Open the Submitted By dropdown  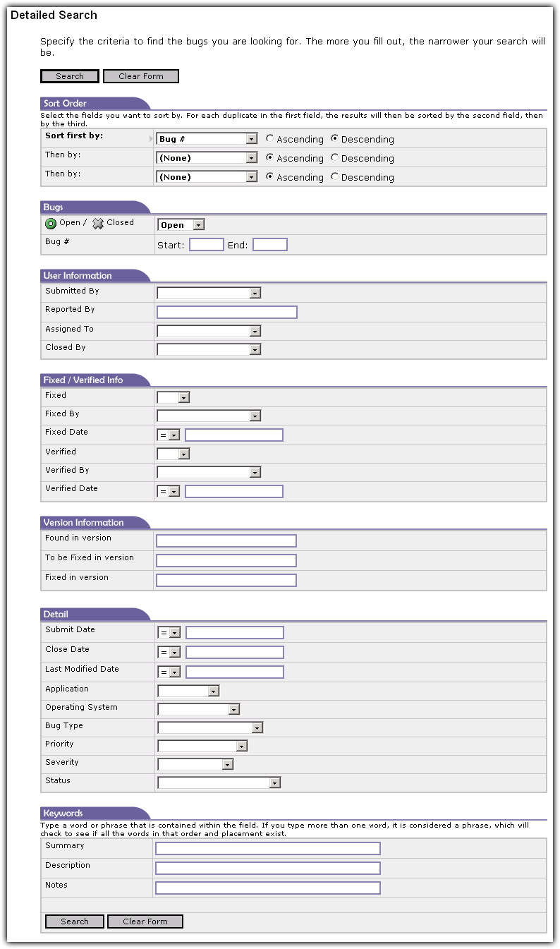click(x=209, y=293)
